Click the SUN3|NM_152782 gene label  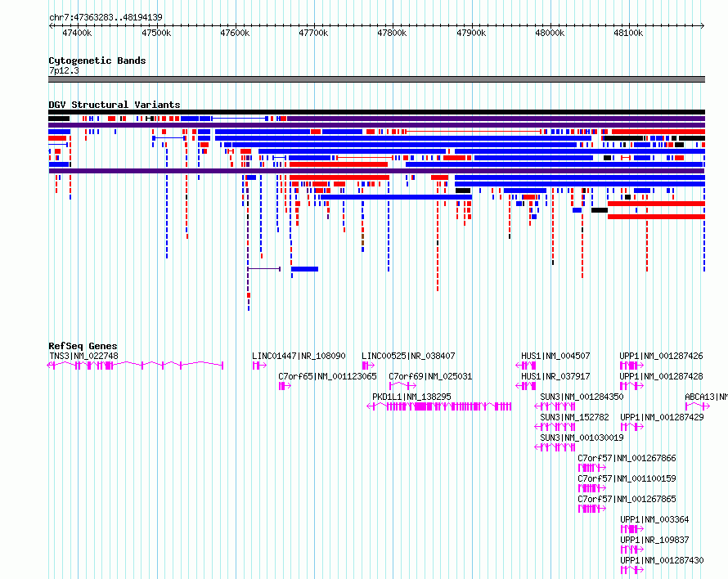click(575, 417)
